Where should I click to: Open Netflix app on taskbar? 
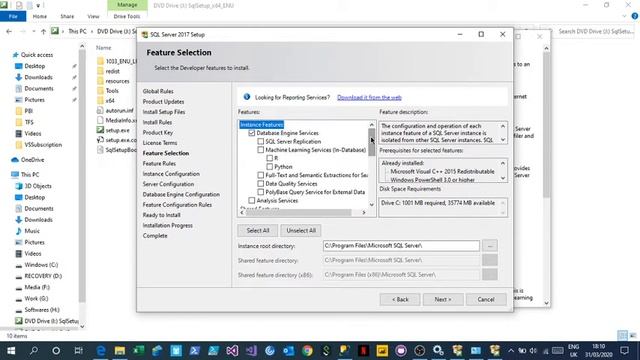364,351
